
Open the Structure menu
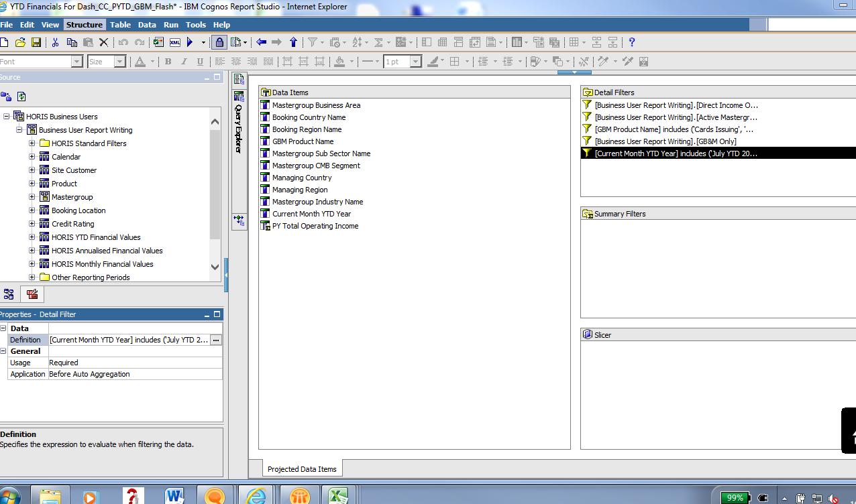click(x=85, y=25)
